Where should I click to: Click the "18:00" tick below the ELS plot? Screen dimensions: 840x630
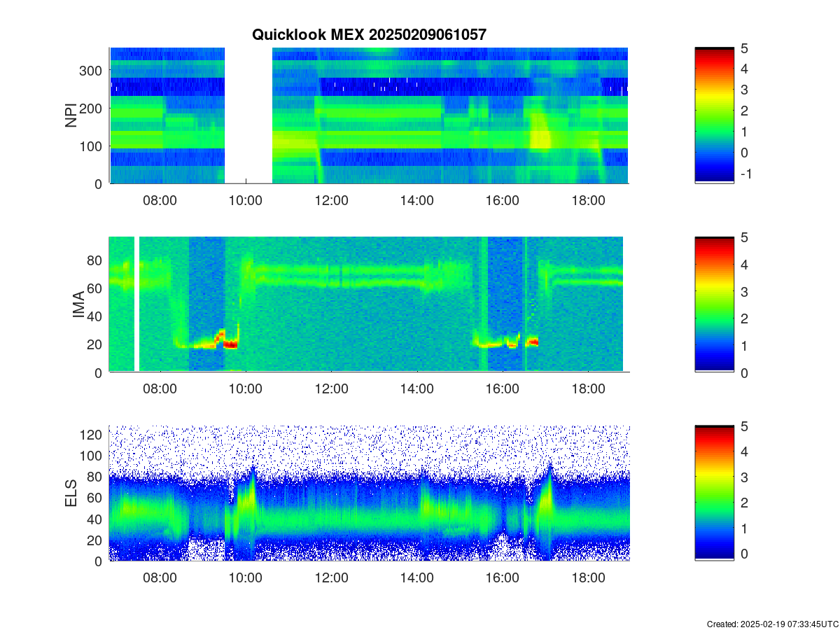coord(589,578)
